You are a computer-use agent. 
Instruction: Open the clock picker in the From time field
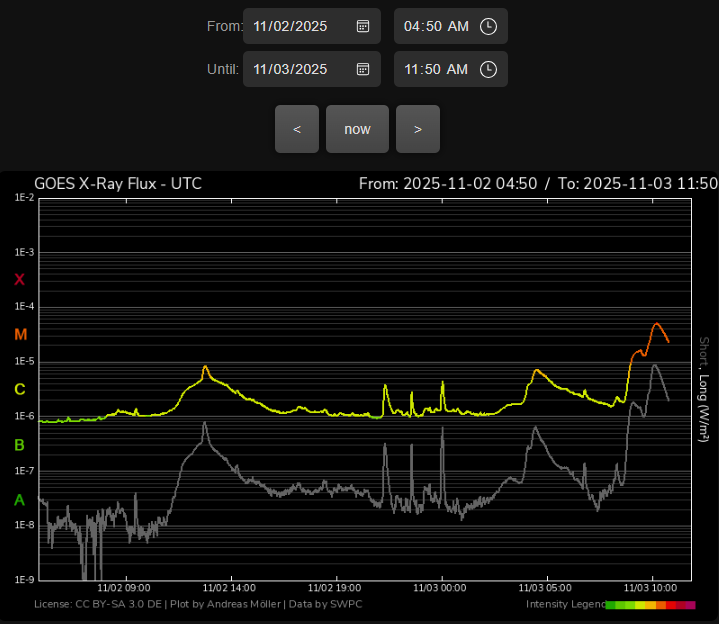point(488,26)
